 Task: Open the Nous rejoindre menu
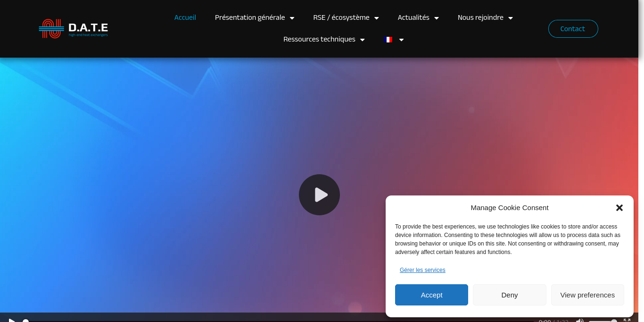tap(485, 17)
